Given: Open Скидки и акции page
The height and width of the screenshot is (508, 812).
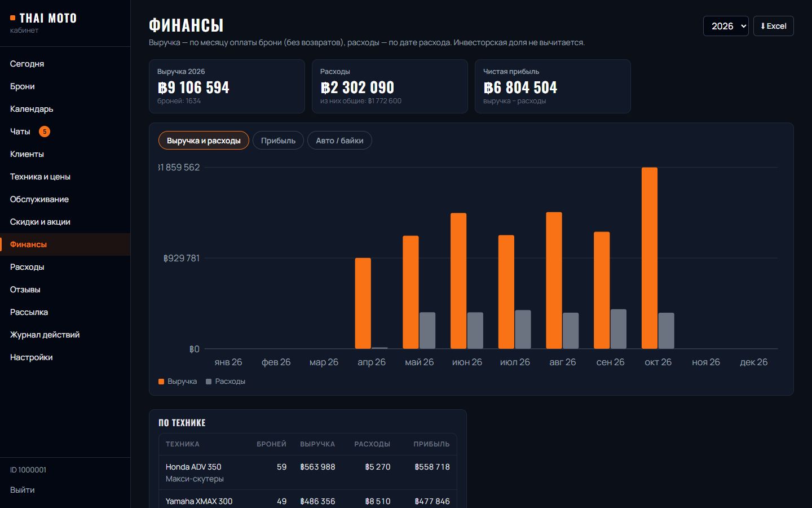Looking at the screenshot, I should coord(65,222).
